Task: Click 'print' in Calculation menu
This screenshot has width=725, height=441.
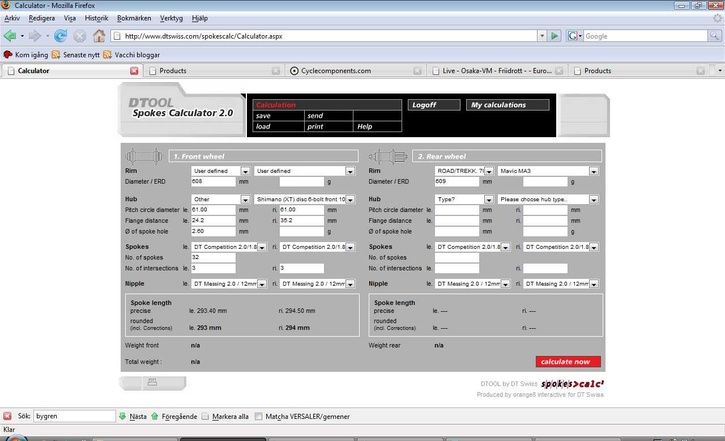Action: (329, 126)
